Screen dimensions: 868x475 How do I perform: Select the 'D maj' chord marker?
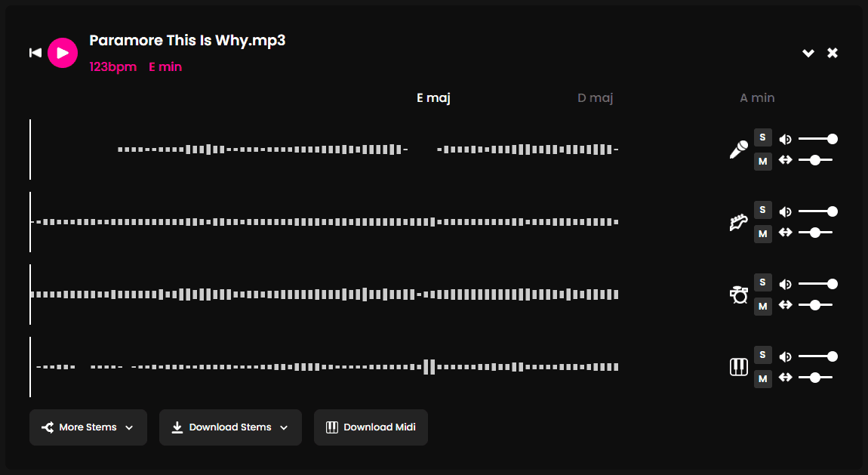click(596, 97)
